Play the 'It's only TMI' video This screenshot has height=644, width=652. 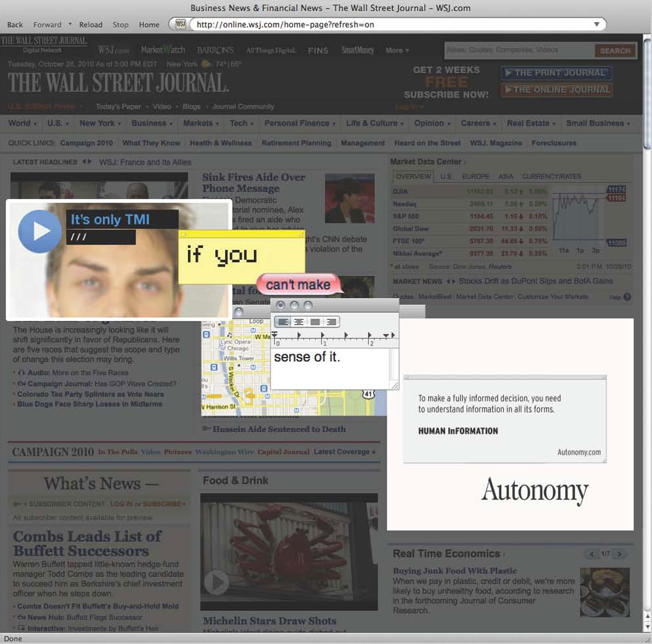pyautogui.click(x=39, y=231)
